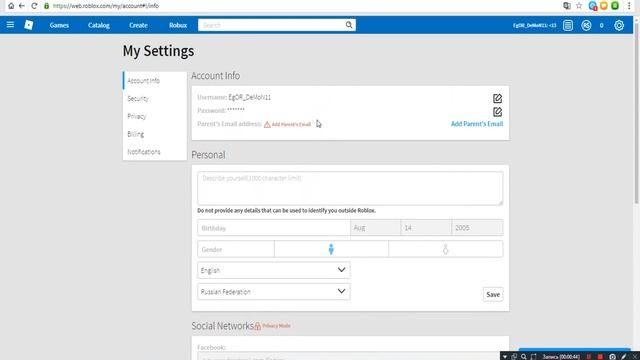Edit the username with pencil icon
Screen dimensions: 640x360
click(x=497, y=98)
